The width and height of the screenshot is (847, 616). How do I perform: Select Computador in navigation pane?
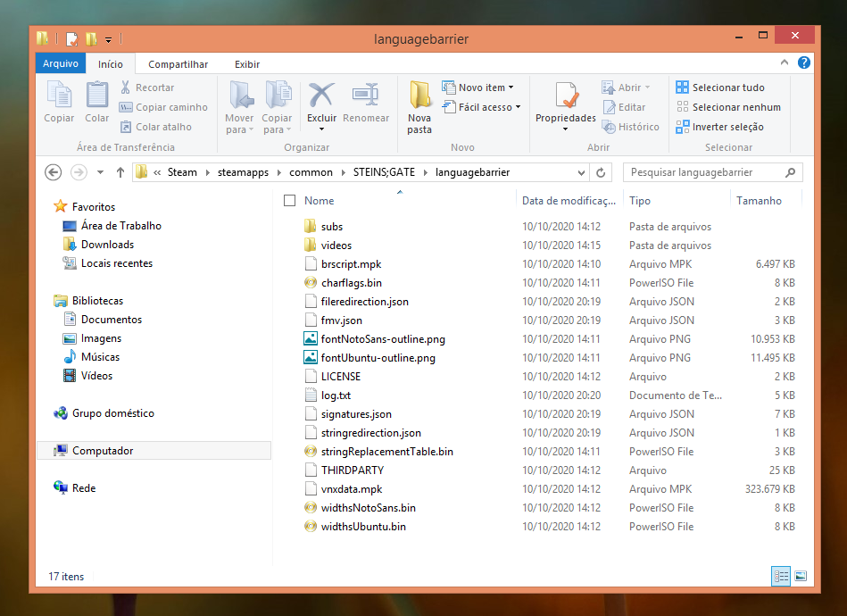pos(154,451)
